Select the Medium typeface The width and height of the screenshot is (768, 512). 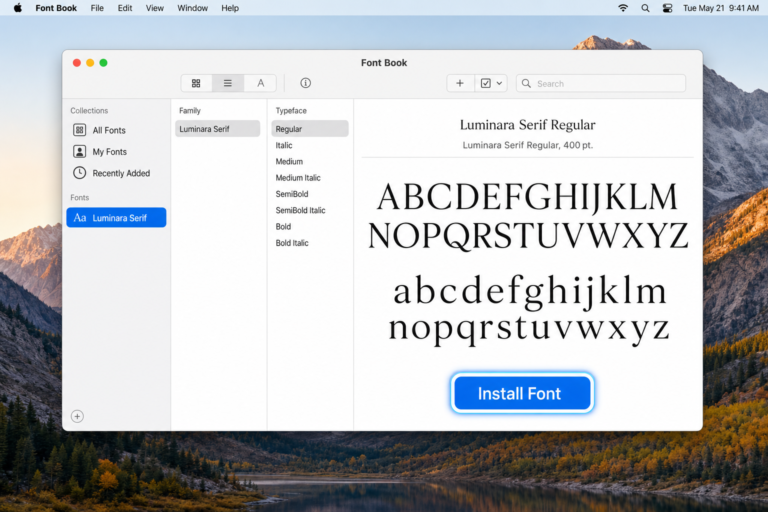[x=289, y=162]
